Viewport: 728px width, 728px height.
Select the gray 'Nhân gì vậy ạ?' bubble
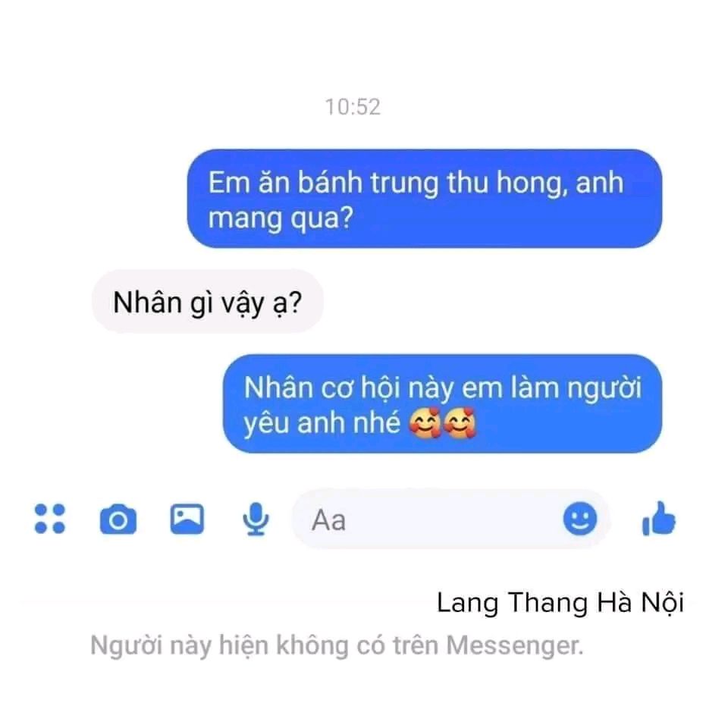pos(208,302)
